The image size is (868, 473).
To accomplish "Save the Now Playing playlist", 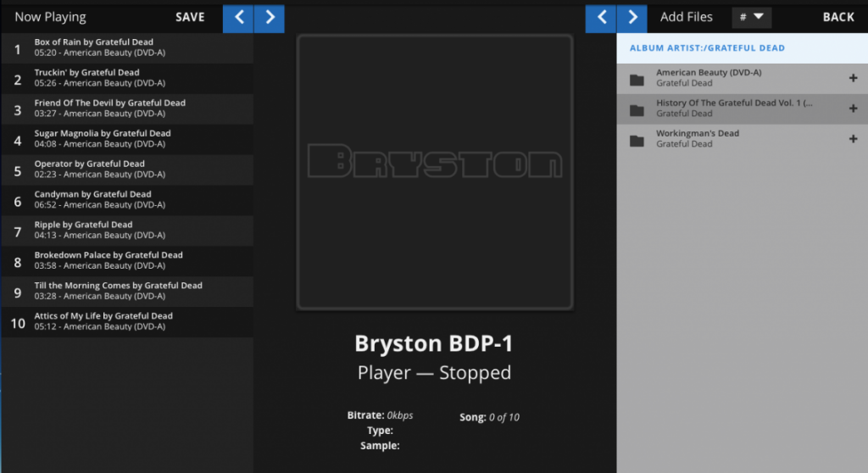I will 190,17.
